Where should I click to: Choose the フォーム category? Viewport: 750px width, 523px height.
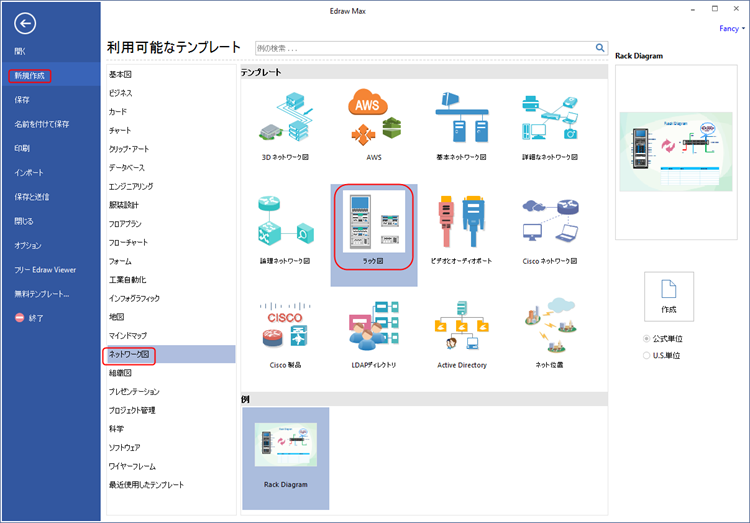[120, 261]
